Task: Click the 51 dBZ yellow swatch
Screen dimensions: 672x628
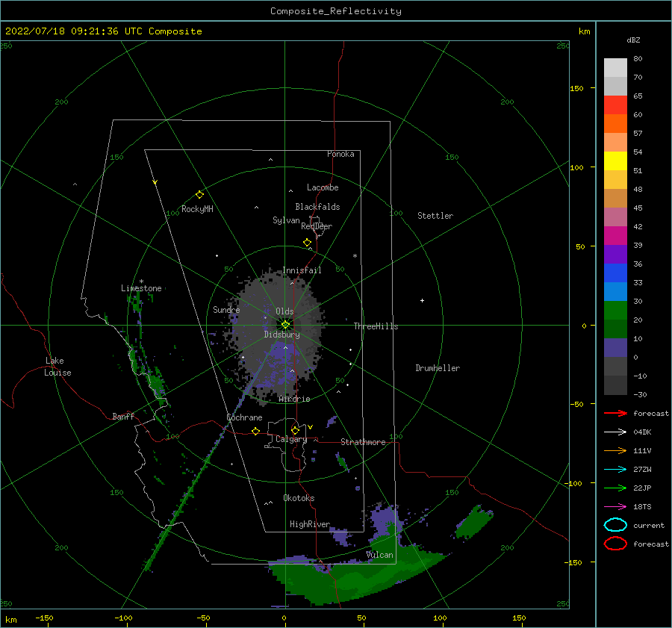Action: (615, 161)
